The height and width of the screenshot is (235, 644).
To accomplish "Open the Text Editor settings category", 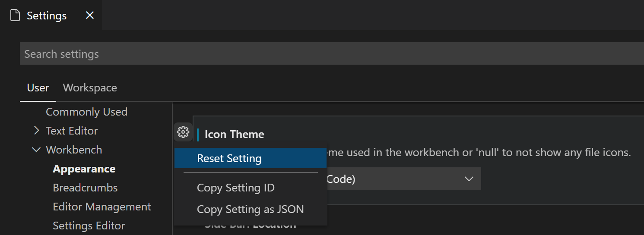I will (72, 131).
